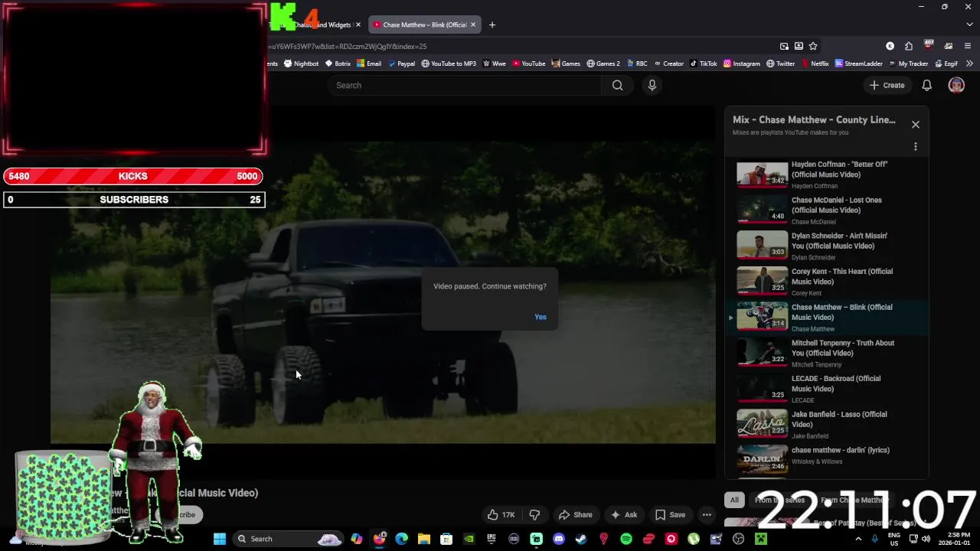The image size is (980, 551).
Task: Open Steam from the taskbar
Action: (x=581, y=539)
